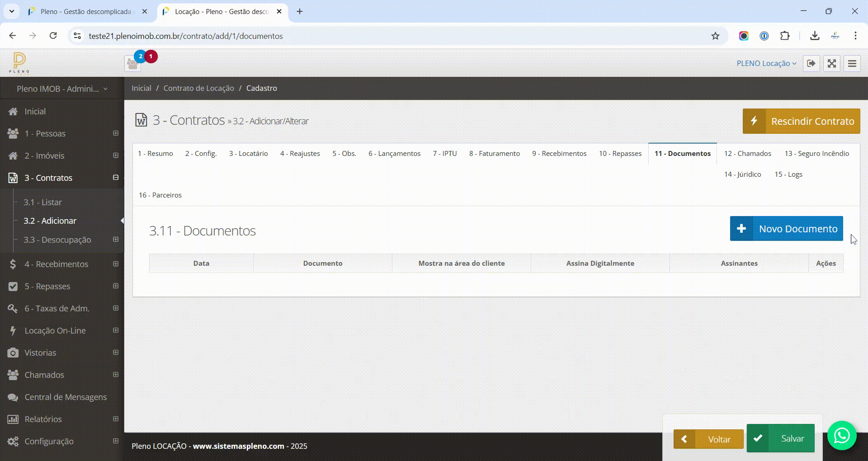Click the gears icon for Configuração
The image size is (868, 461).
click(x=13, y=441)
